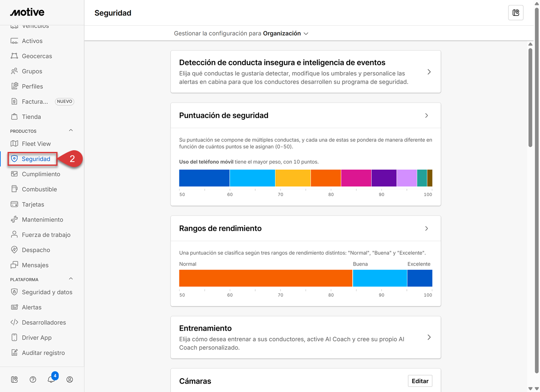Open Geocercas in the sidebar
This screenshot has width=540, height=392.
[37, 56]
